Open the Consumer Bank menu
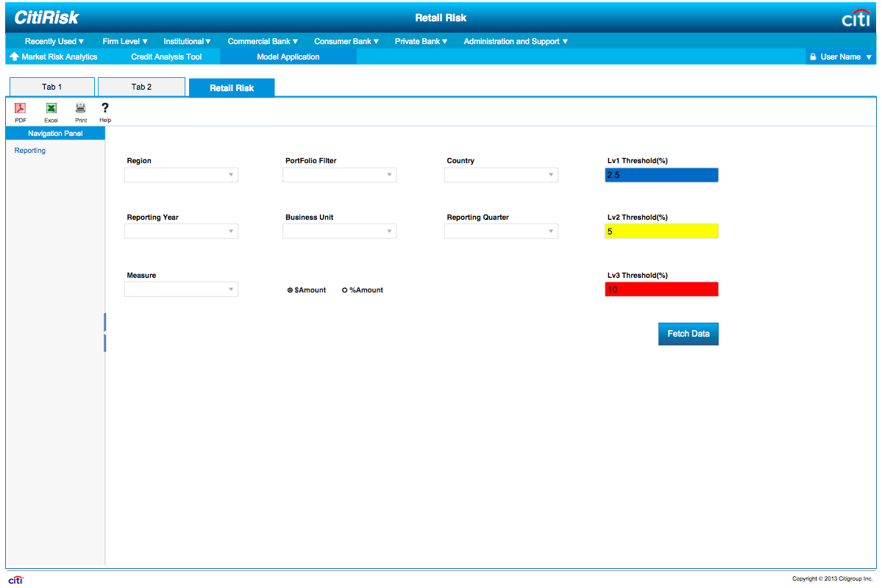The height and width of the screenshot is (588, 882). pyautogui.click(x=346, y=41)
